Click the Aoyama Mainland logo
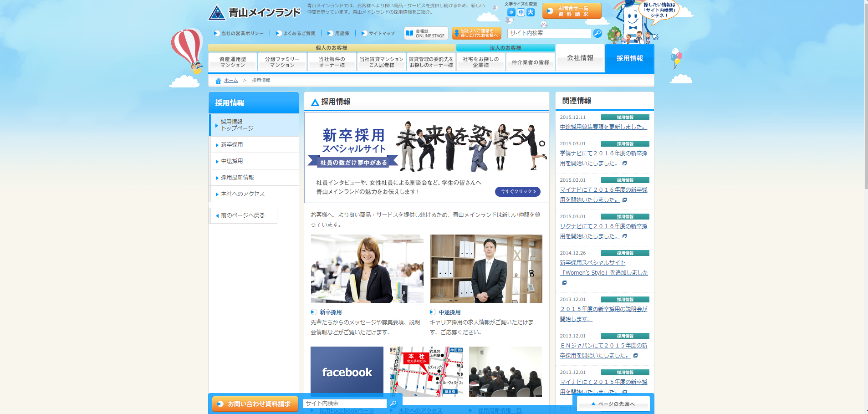Viewport: 868px width, 414px height. pyautogui.click(x=254, y=13)
